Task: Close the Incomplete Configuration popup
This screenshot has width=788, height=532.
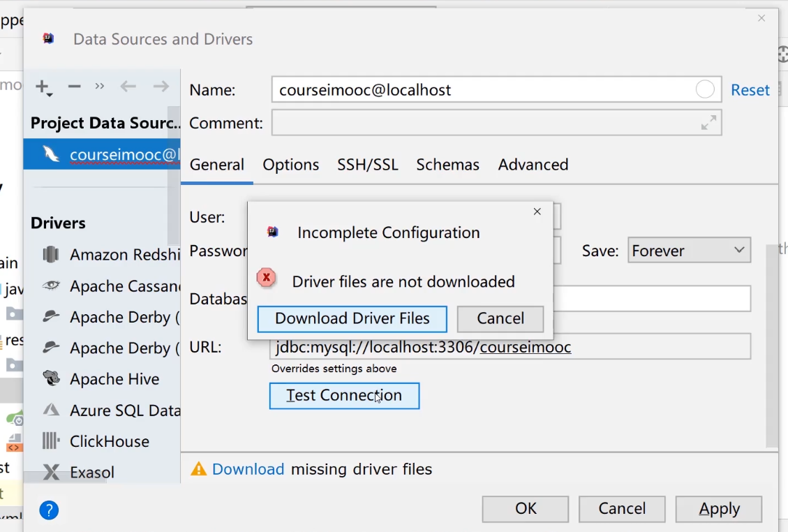Action: pos(537,212)
